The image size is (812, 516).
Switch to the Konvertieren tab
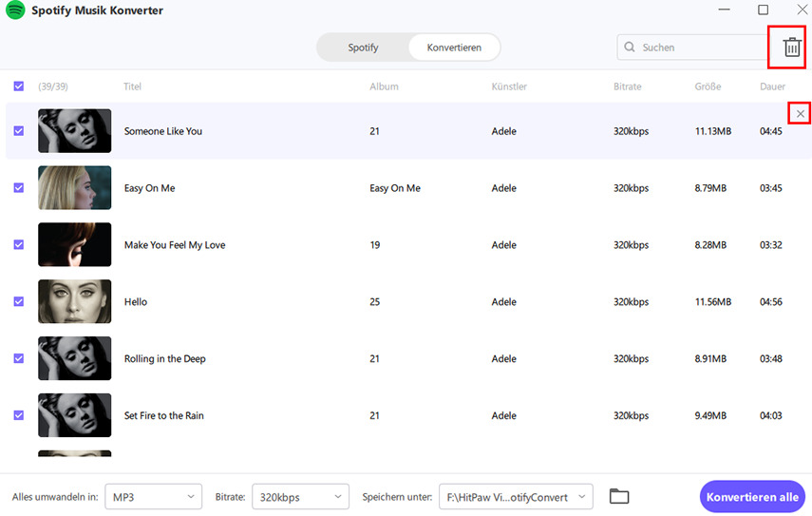coord(454,48)
